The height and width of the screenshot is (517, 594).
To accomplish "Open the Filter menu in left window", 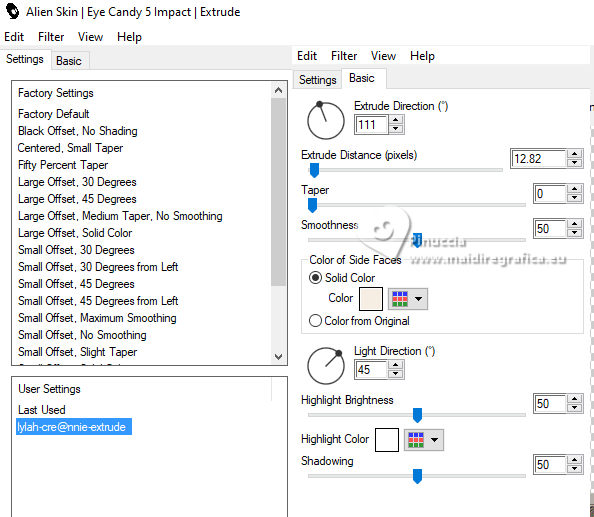I will (x=51, y=37).
